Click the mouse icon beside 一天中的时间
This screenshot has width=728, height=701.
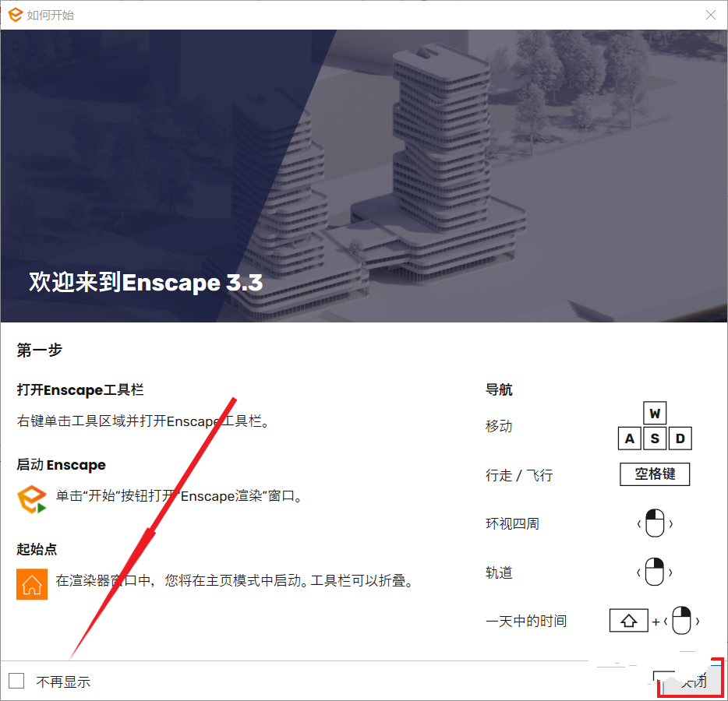681,620
